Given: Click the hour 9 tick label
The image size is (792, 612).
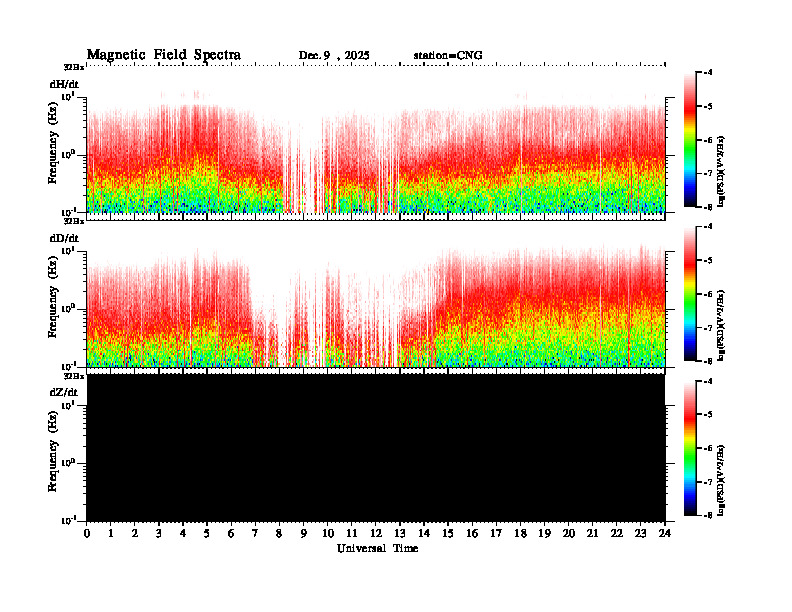Looking at the screenshot, I should pyautogui.click(x=304, y=533).
